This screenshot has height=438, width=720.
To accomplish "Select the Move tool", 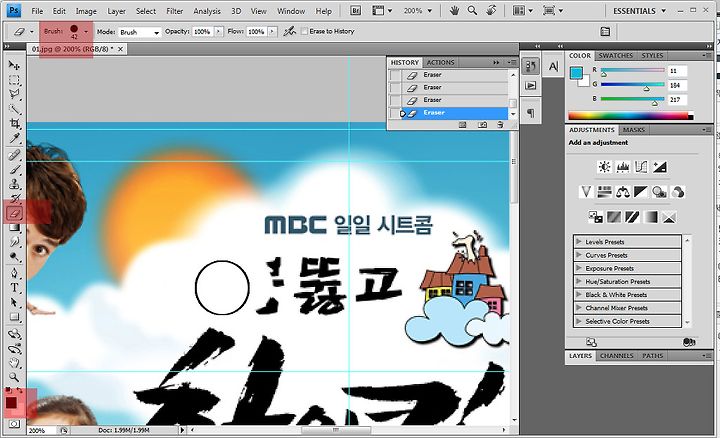I will [x=14, y=65].
